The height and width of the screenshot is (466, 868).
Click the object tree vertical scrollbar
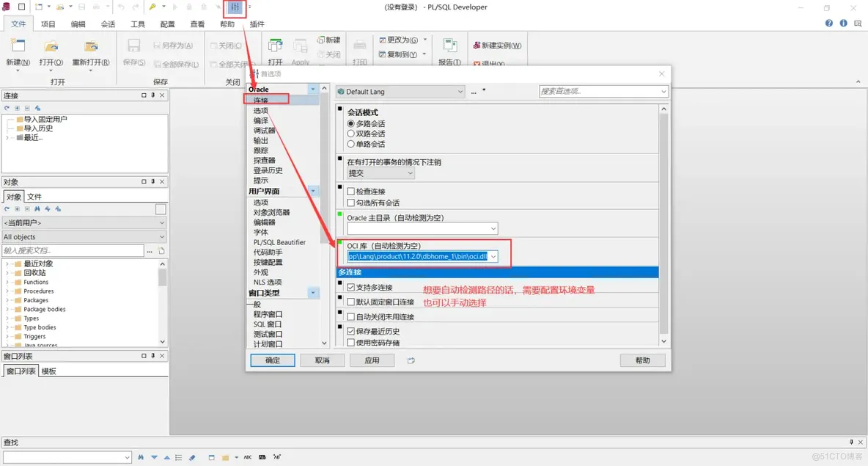[x=162, y=303]
